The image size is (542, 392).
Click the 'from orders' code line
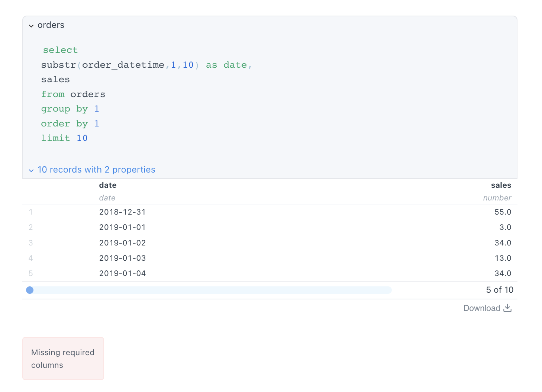pos(73,94)
